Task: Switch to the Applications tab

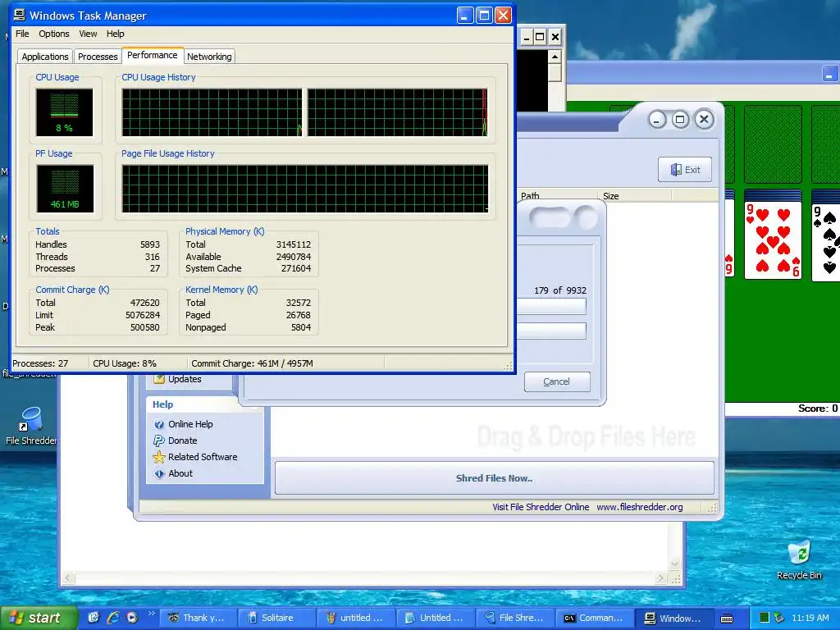Action: pos(45,57)
